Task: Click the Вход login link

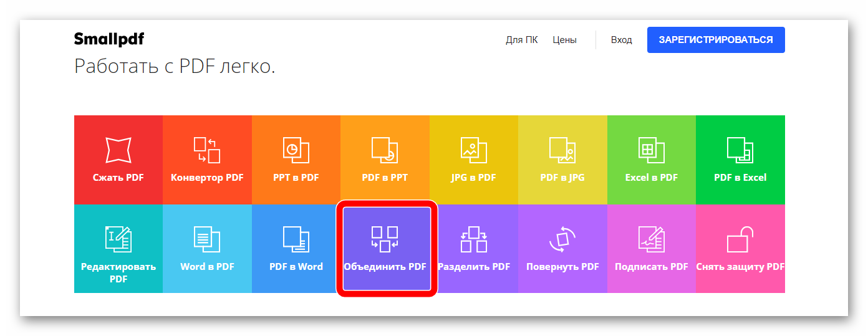Action: click(621, 40)
